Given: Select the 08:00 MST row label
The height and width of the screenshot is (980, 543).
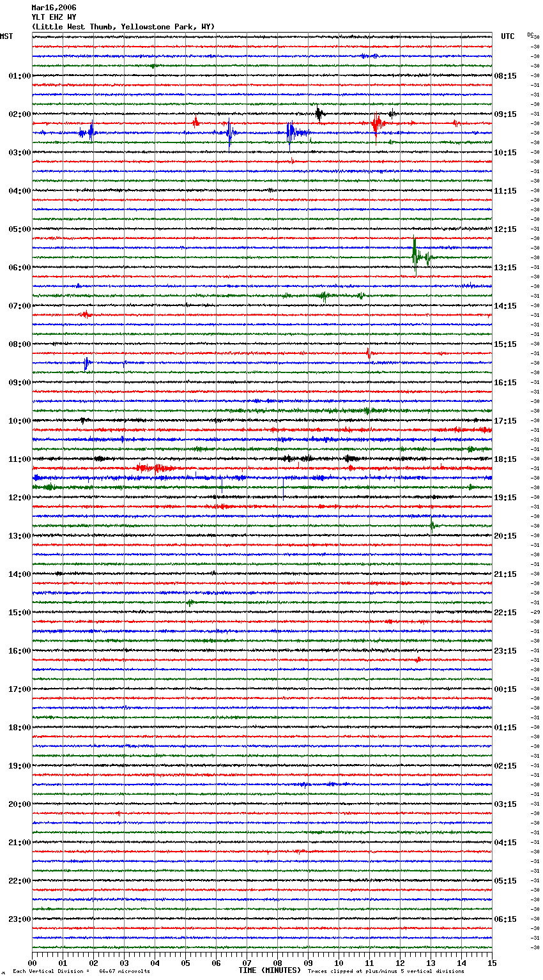Looking at the screenshot, I should point(19,344).
